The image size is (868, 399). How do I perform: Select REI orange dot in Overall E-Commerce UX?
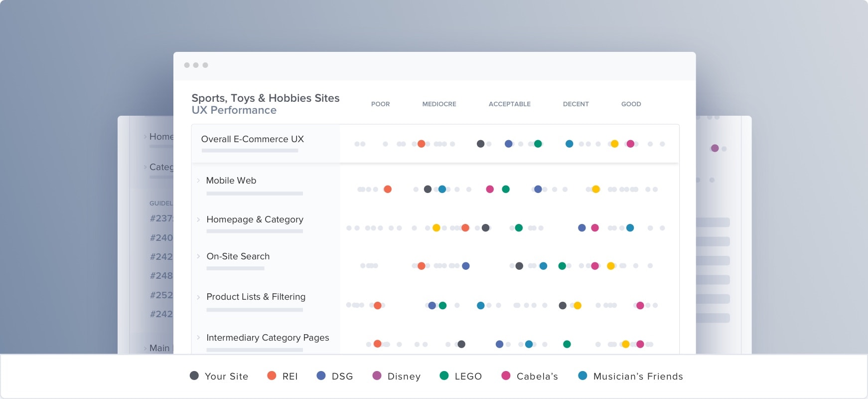(421, 144)
